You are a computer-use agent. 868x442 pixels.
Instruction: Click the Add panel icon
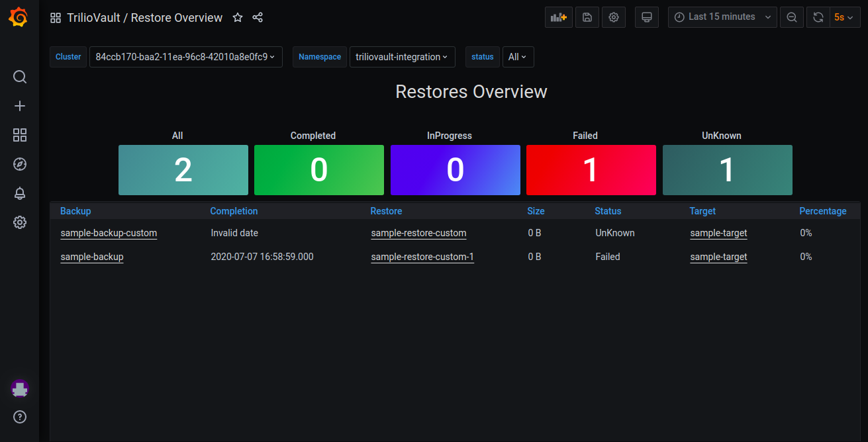click(x=558, y=17)
